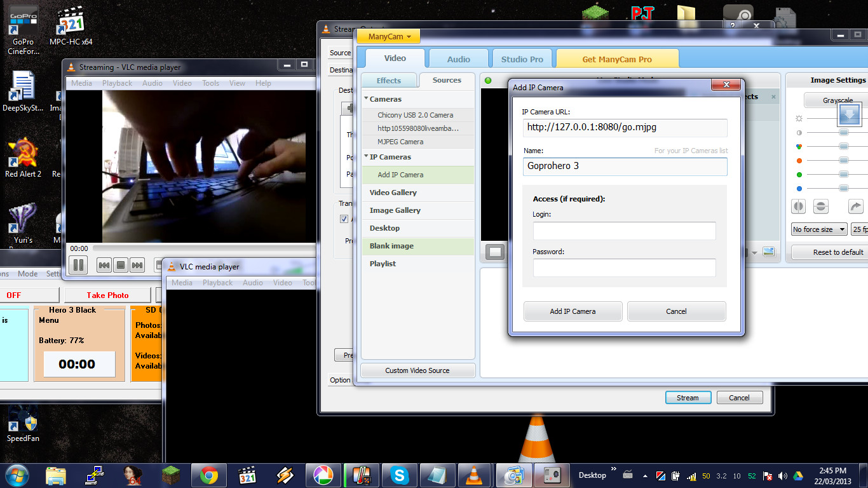Open Get ManyCam Pro tab
Viewport: 868px width, 488px height.
(x=617, y=59)
